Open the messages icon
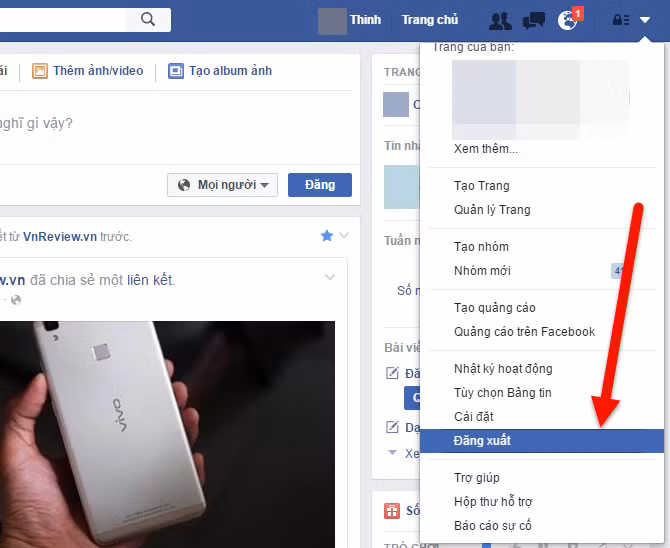Screen dimensions: 670x548 coord(534,20)
